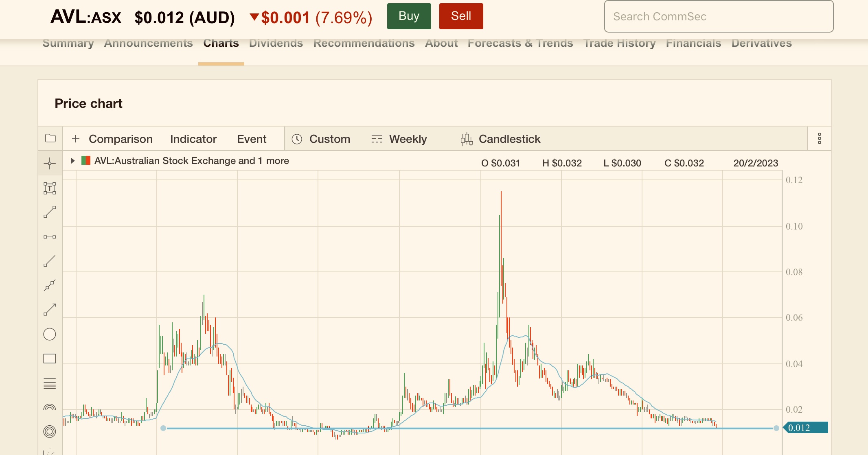This screenshot has height=455, width=868.
Task: Open the Indicator menu
Action: (x=193, y=139)
